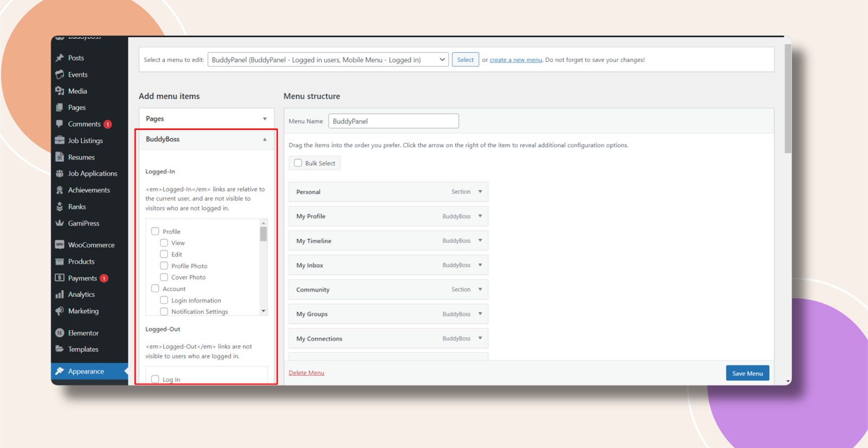Image resolution: width=868 pixels, height=448 pixels.
Task: Click the Posts pushpin icon
Action: coord(60,58)
